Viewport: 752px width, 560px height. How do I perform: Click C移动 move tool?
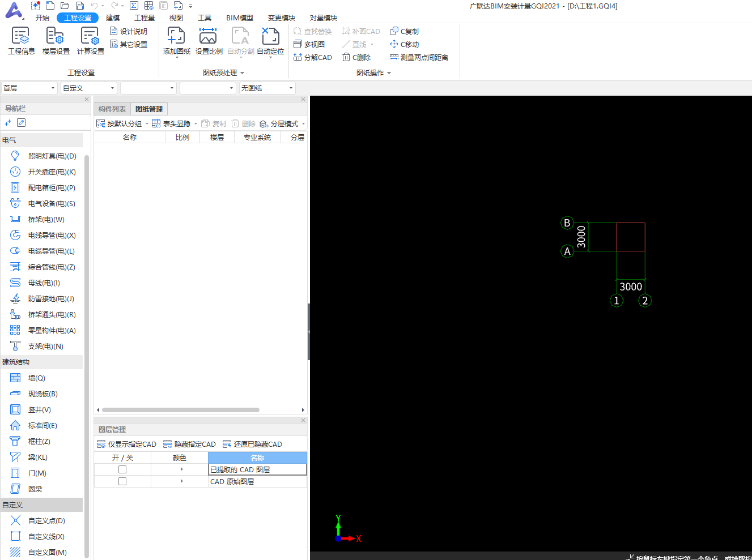(404, 44)
